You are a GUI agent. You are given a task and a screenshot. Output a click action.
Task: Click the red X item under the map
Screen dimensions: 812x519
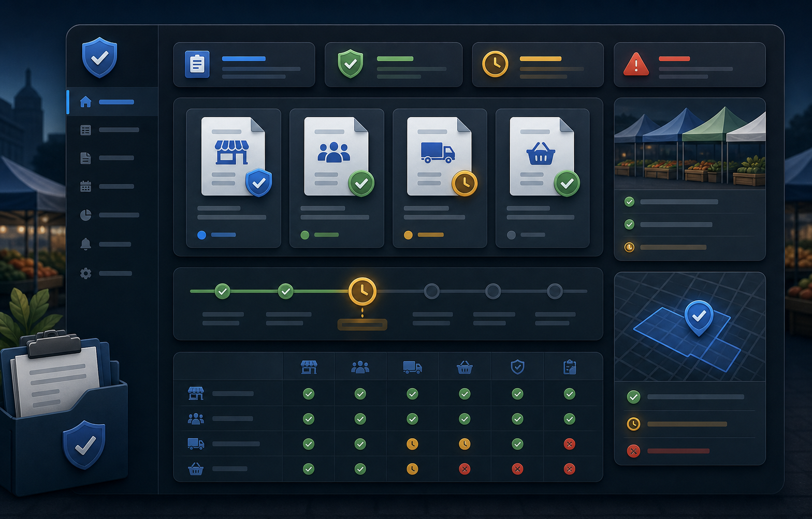[x=633, y=451]
